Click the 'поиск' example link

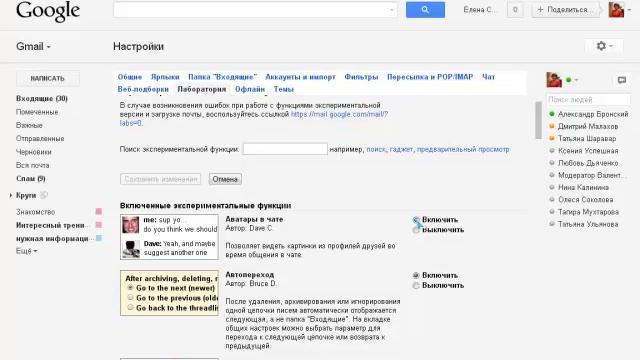coord(376,149)
